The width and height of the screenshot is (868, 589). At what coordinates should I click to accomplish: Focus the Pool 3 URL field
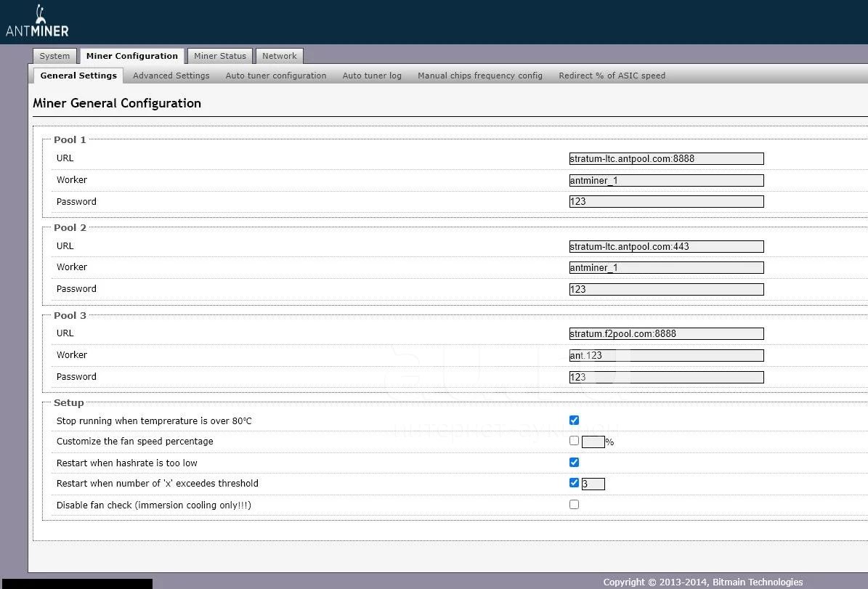[667, 334]
